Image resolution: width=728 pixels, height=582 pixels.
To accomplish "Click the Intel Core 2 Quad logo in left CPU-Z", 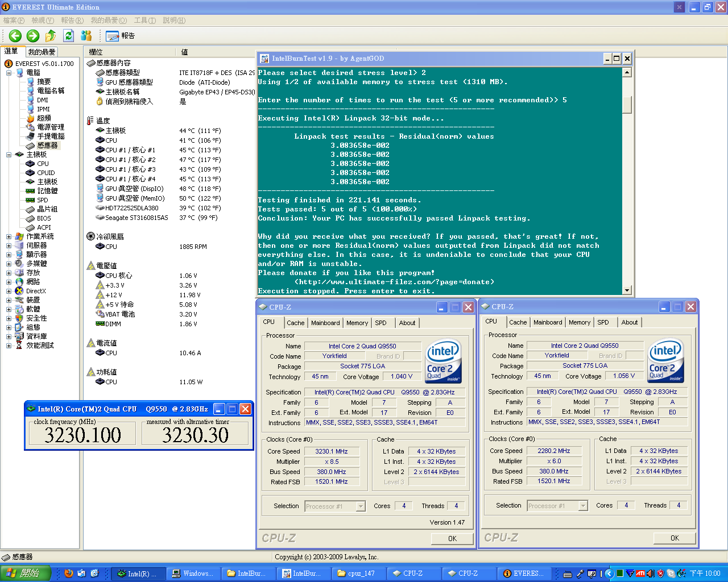I will (444, 361).
